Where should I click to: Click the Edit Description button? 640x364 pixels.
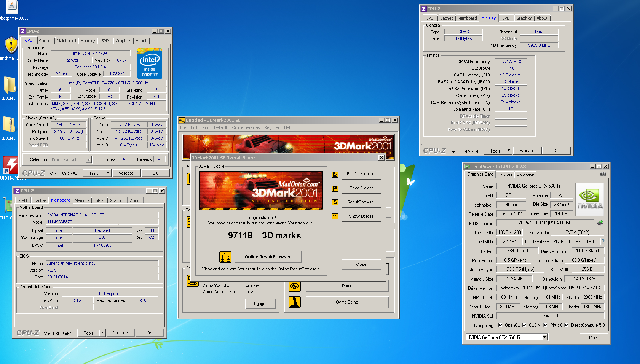361,174
